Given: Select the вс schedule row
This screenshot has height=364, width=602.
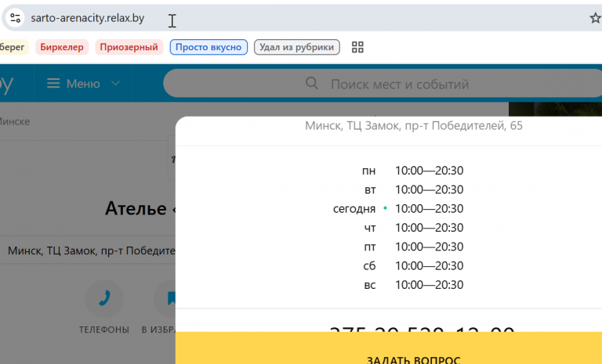Looking at the screenshot, I should pos(414,285).
